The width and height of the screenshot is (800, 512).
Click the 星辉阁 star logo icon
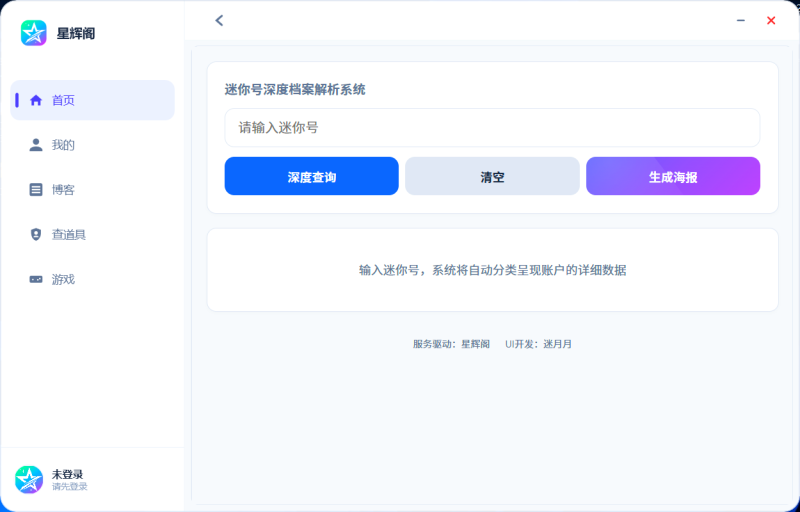(x=34, y=33)
